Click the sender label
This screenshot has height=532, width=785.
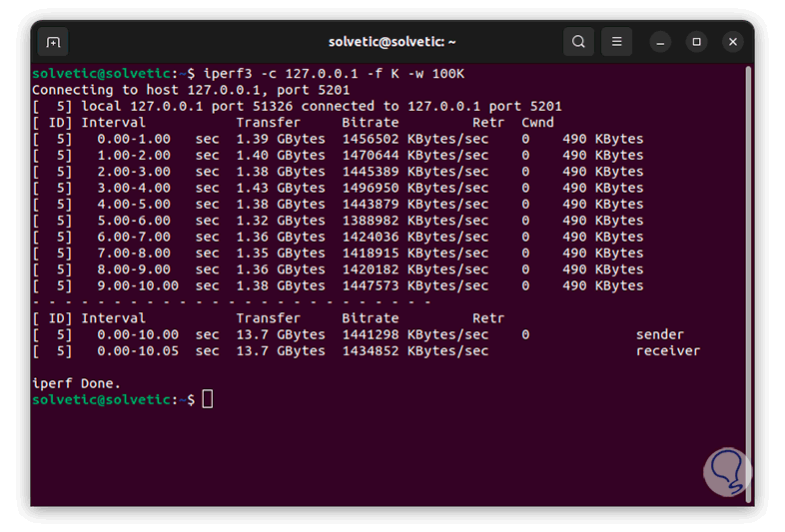[660, 334]
